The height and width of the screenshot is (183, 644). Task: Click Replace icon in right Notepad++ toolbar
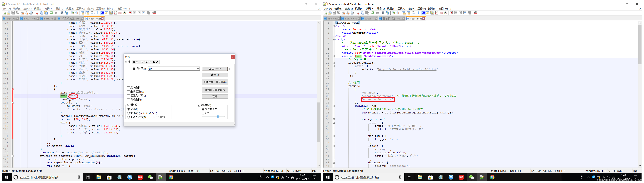pos(388,13)
